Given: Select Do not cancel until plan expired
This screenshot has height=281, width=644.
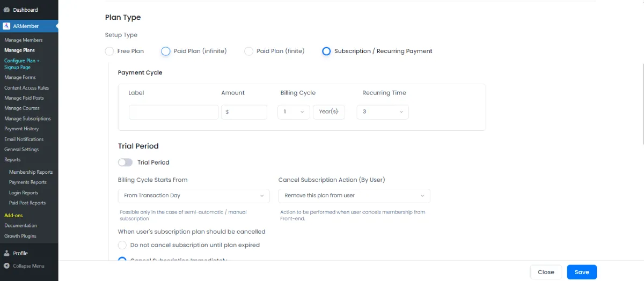Looking at the screenshot, I should [x=122, y=245].
